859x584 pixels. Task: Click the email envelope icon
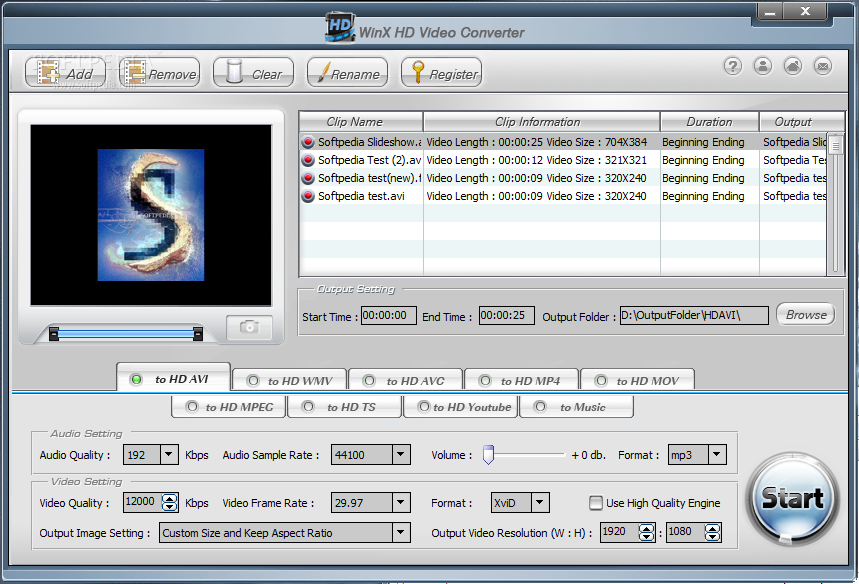coord(823,66)
